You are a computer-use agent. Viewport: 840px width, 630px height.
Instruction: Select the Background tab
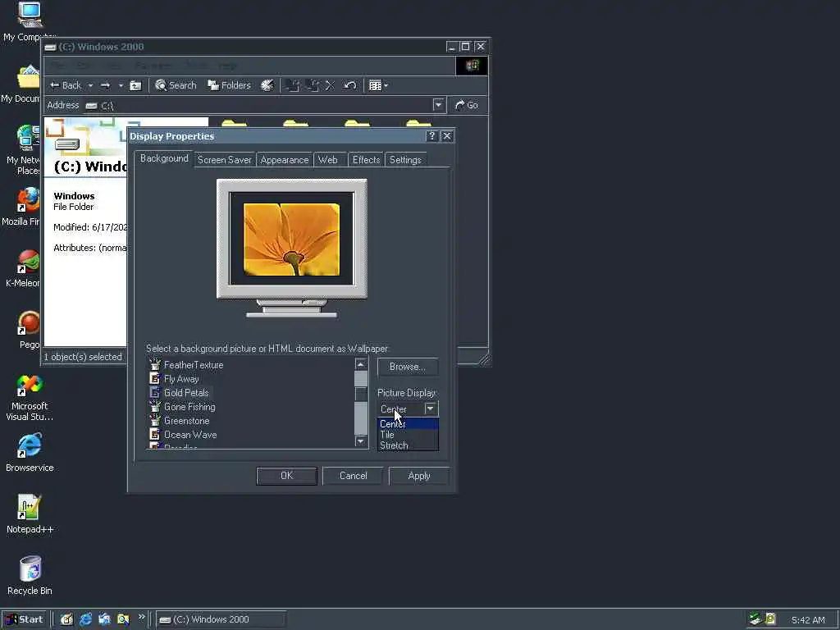[164, 158]
